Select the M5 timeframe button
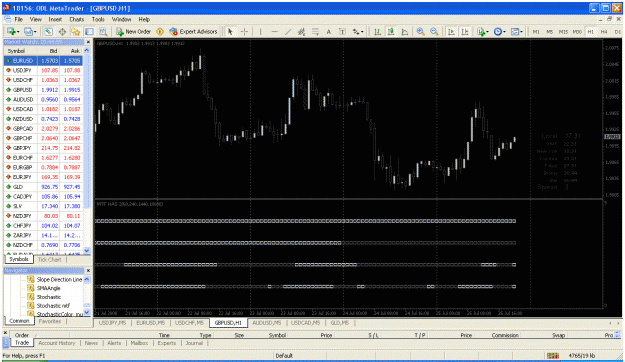The height and width of the screenshot is (362, 625). pos(550,31)
